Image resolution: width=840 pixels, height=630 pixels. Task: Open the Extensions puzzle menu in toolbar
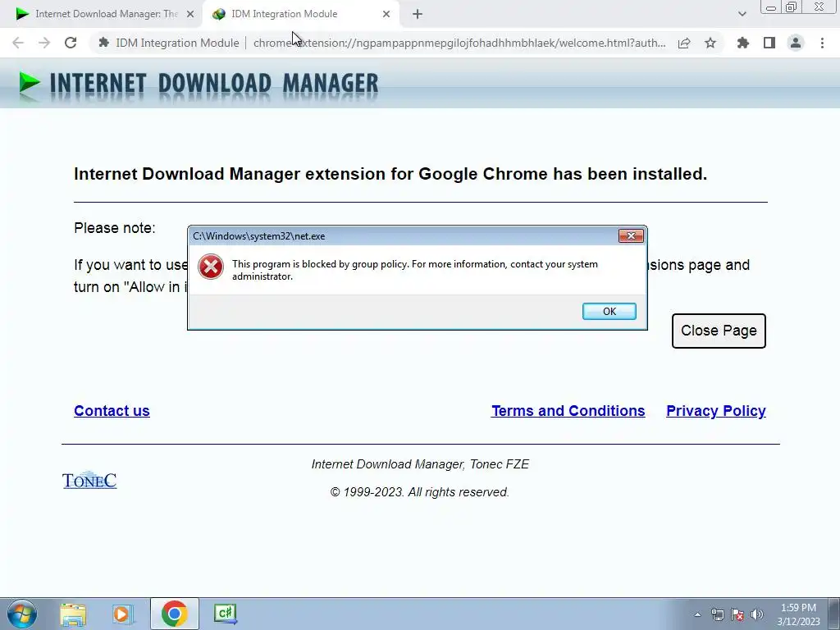coord(743,43)
